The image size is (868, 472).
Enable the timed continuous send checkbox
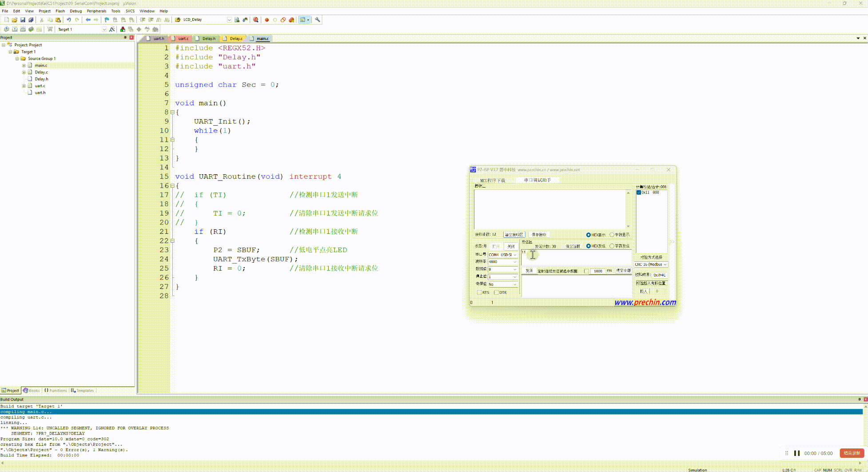click(x=586, y=271)
